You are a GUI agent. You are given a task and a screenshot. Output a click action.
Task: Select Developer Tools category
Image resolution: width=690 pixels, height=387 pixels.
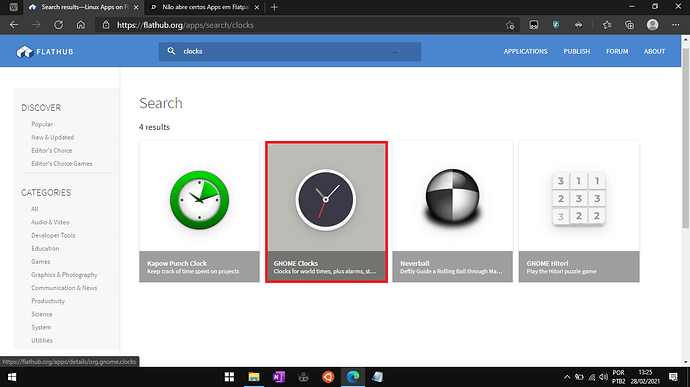coord(53,236)
